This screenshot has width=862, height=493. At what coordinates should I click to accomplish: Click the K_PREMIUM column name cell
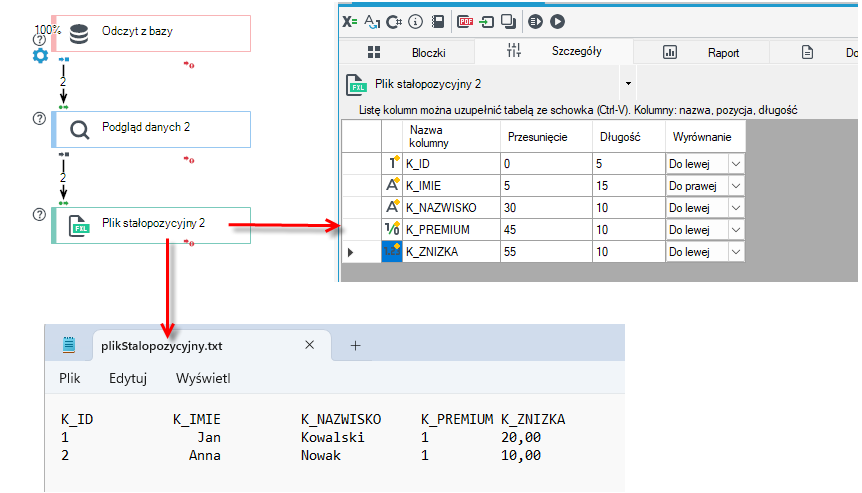click(x=452, y=230)
